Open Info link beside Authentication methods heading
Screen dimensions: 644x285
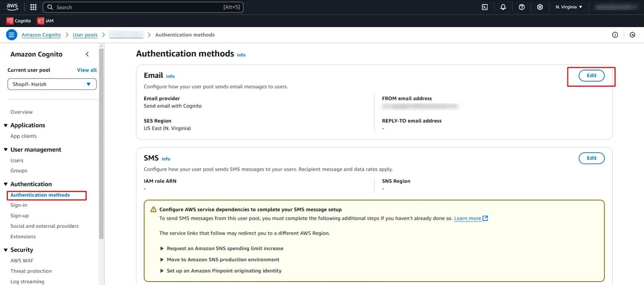click(x=241, y=55)
